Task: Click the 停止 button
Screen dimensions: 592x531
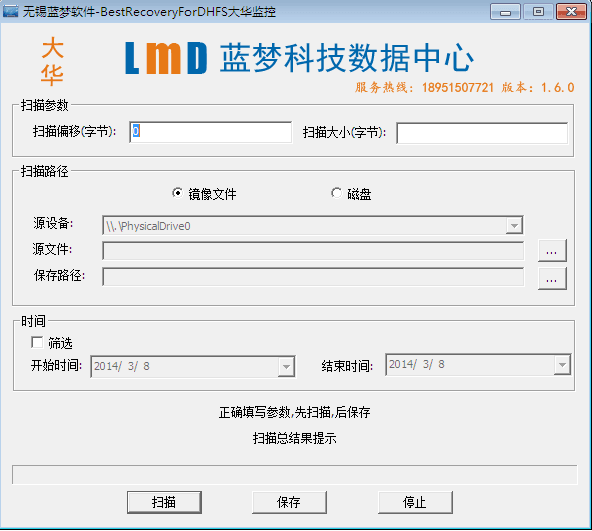Action: click(x=415, y=502)
